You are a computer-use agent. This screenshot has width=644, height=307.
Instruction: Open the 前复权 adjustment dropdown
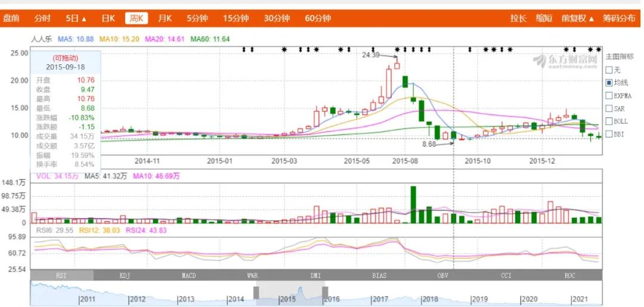click(578, 18)
